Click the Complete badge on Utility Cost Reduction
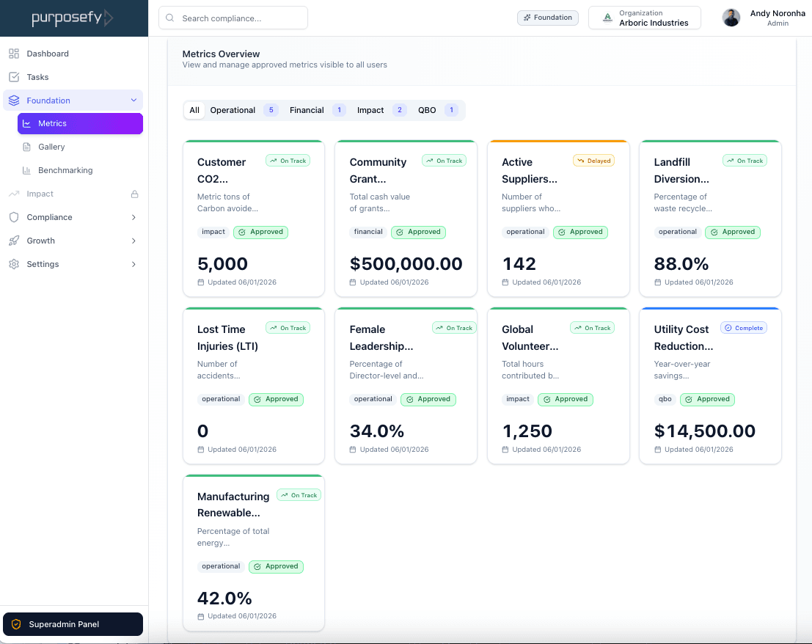Image resolution: width=812 pixels, height=644 pixels. pyautogui.click(x=743, y=327)
